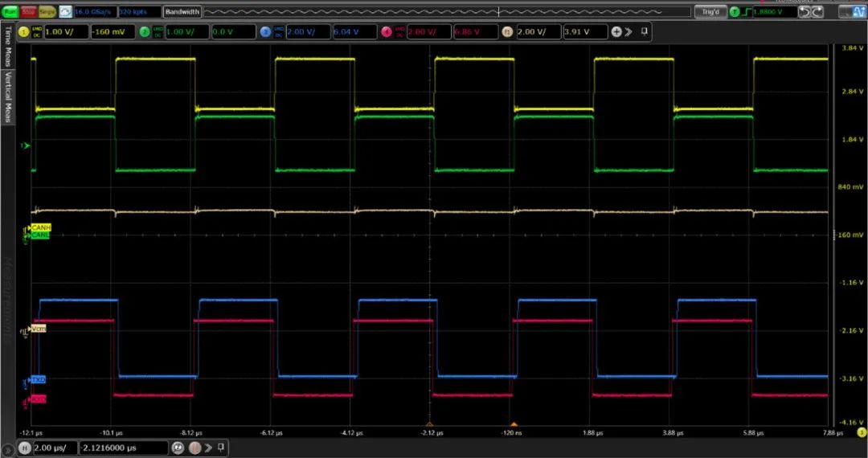868x458 pixels.
Task: Click the pin icon on vertical toolbar
Action: tap(644, 31)
